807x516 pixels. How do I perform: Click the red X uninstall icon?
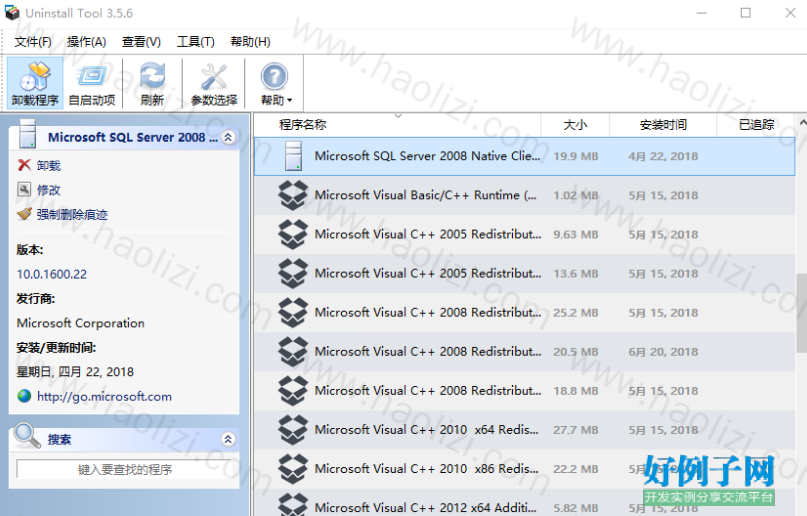click(x=24, y=165)
